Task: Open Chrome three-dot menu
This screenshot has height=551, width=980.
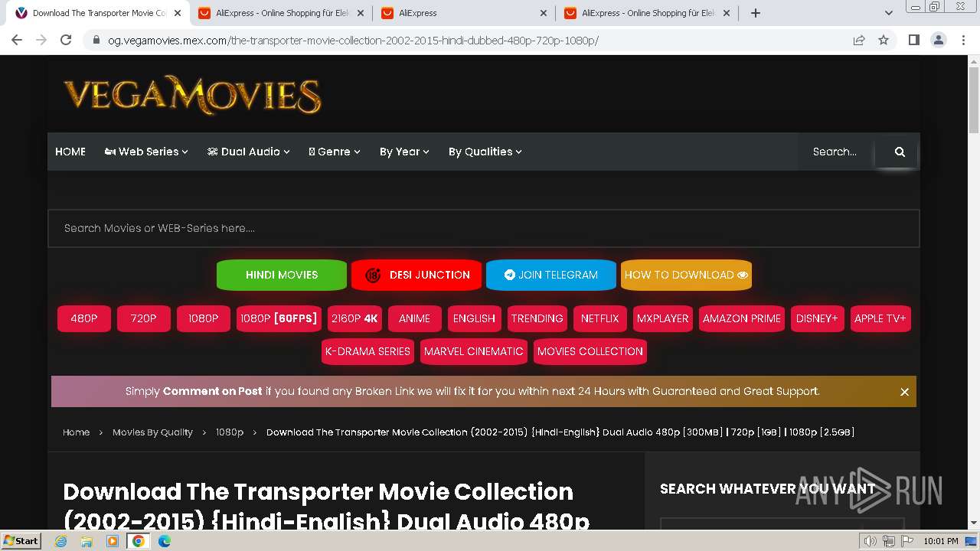Action: click(963, 40)
